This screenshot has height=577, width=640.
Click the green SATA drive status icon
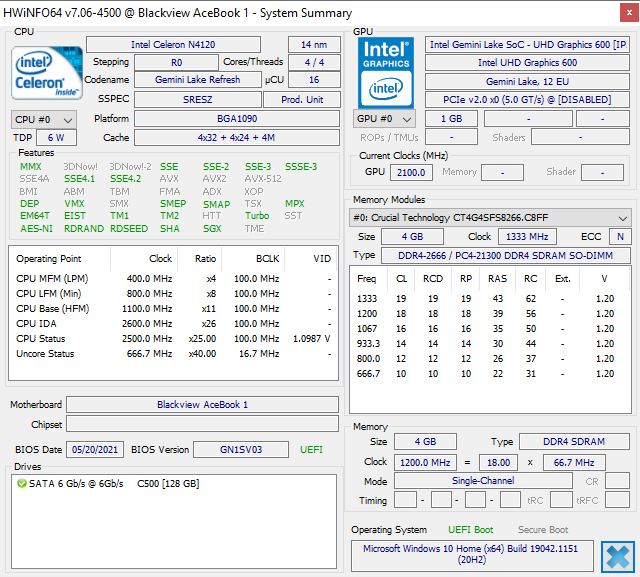point(21,484)
